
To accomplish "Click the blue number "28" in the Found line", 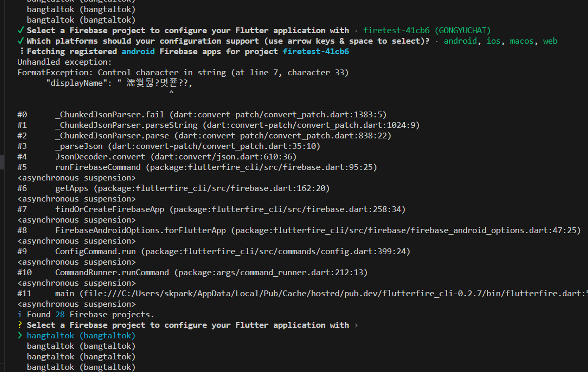I will pyautogui.click(x=60, y=315).
